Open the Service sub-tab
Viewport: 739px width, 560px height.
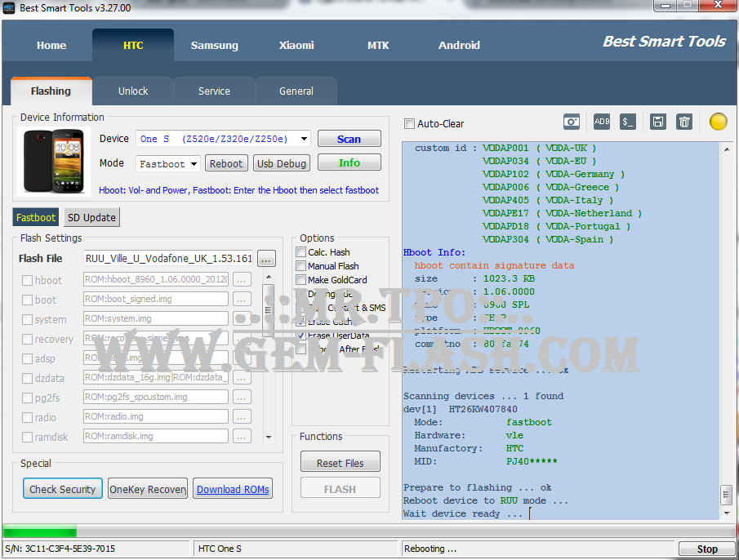coord(214,91)
